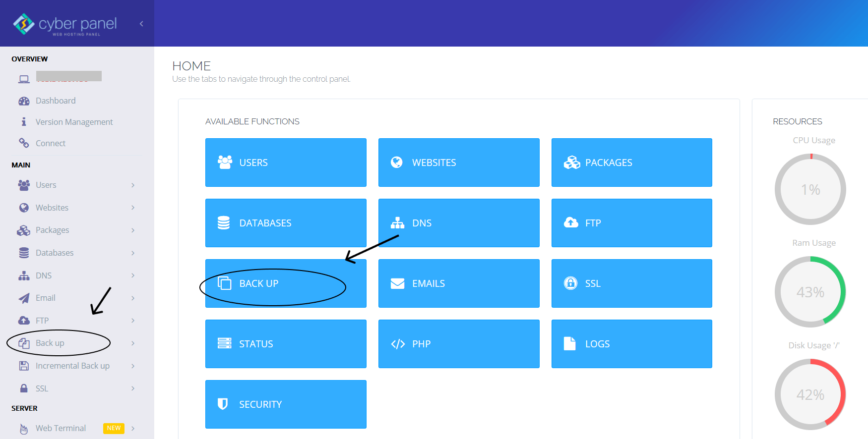
Task: Expand the DNS submenu chevron
Action: coord(133,275)
